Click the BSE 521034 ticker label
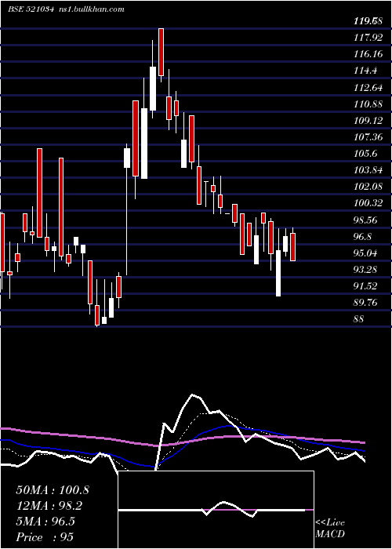The image size is (392, 549). 31,9
